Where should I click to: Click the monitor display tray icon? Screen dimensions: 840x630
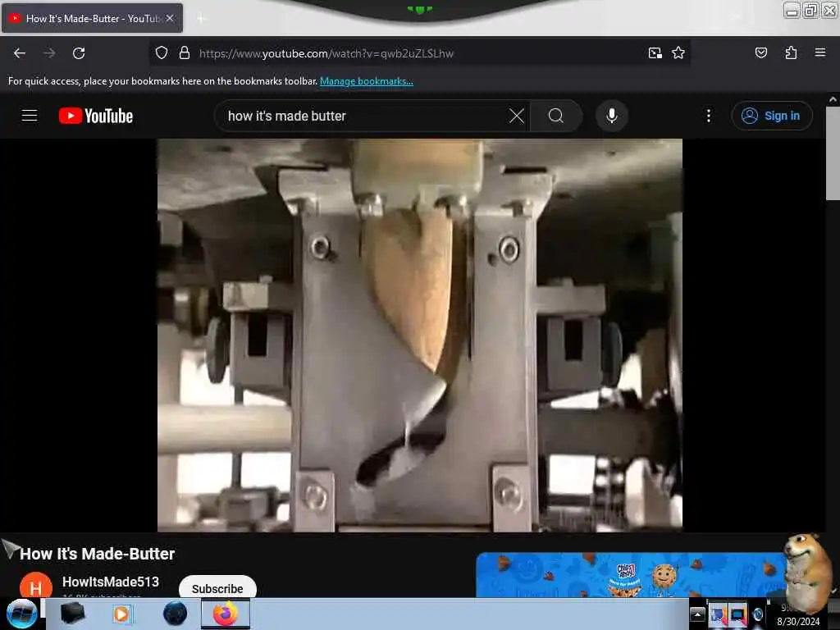pyautogui.click(x=737, y=614)
